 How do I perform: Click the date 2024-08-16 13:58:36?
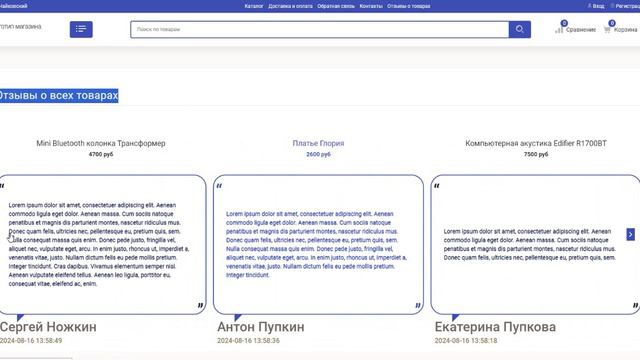click(248, 340)
